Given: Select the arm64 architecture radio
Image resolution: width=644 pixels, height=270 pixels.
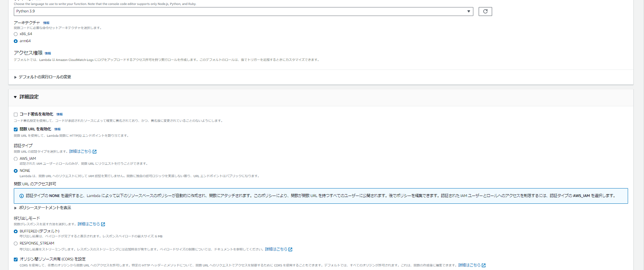Looking at the screenshot, I should pos(16,41).
